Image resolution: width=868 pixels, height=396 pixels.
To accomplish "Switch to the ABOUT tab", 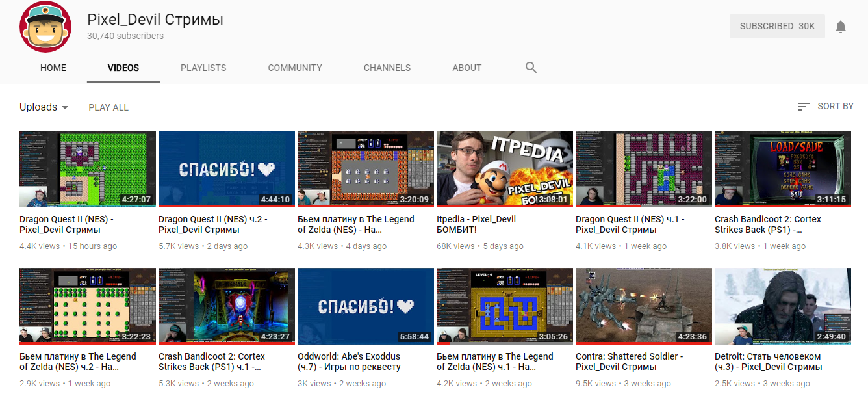I will 467,68.
